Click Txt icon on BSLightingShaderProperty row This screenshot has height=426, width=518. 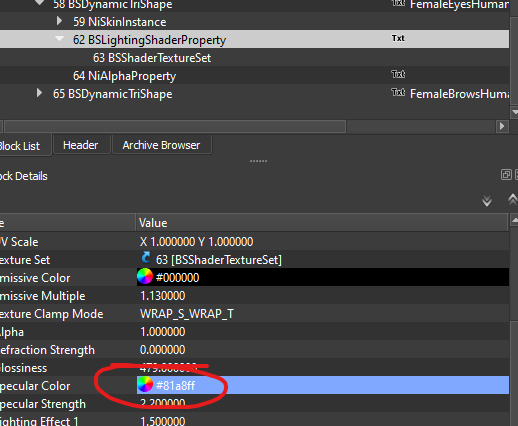pyautogui.click(x=398, y=38)
